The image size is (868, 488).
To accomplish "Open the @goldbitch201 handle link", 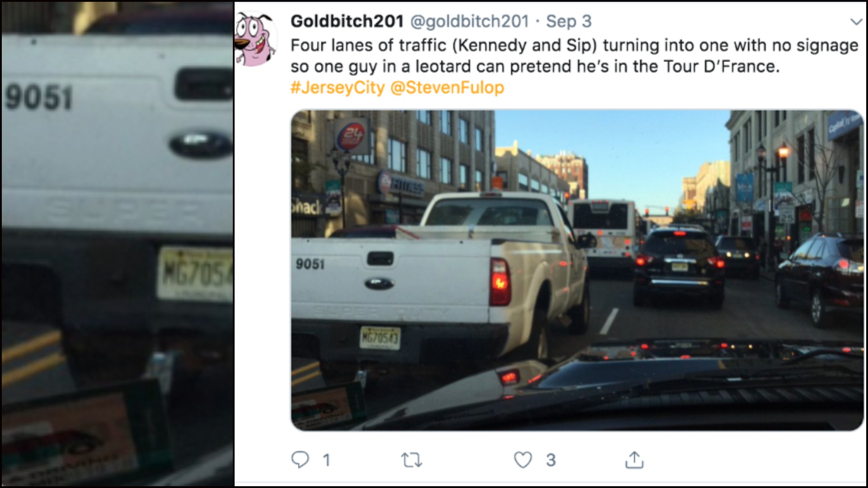I will click(x=469, y=21).
